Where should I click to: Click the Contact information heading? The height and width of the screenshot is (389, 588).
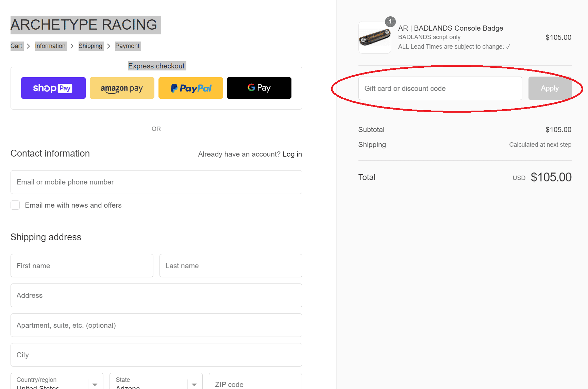[x=50, y=153]
